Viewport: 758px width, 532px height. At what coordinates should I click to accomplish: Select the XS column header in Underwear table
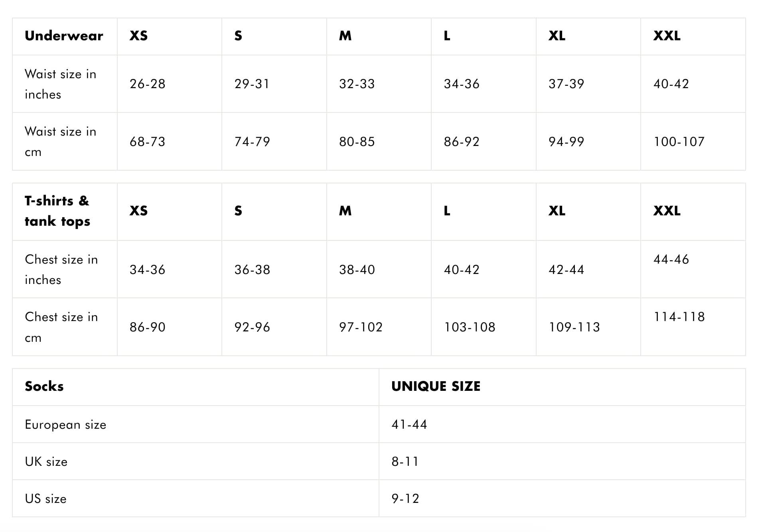pyautogui.click(x=138, y=36)
